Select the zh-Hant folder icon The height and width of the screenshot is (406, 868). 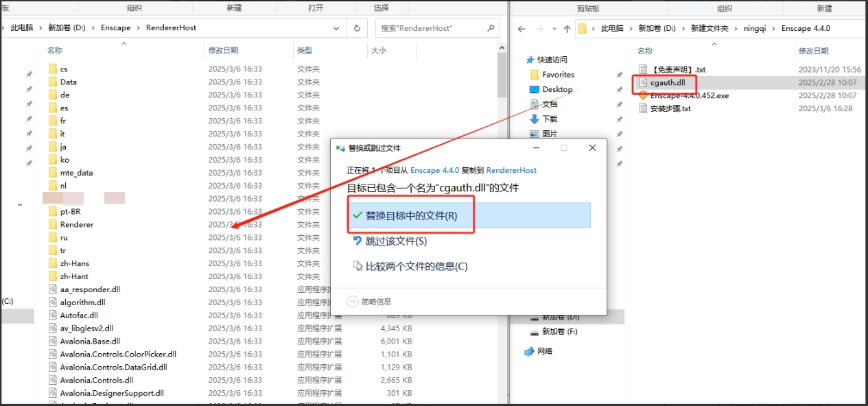click(53, 276)
